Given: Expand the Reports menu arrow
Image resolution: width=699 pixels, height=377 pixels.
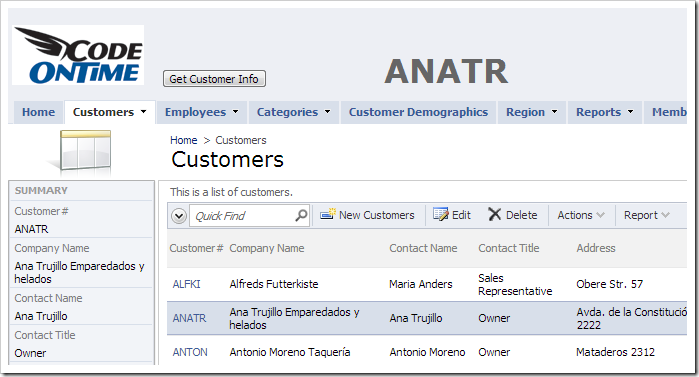Looking at the screenshot, I should point(630,112).
